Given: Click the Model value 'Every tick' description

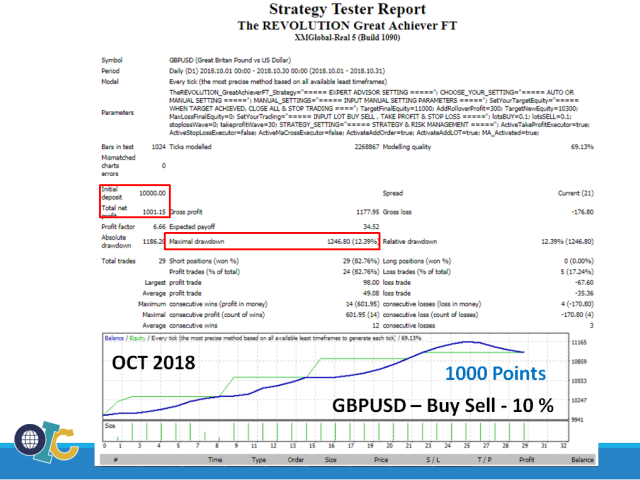Looking at the screenshot, I should [278, 82].
